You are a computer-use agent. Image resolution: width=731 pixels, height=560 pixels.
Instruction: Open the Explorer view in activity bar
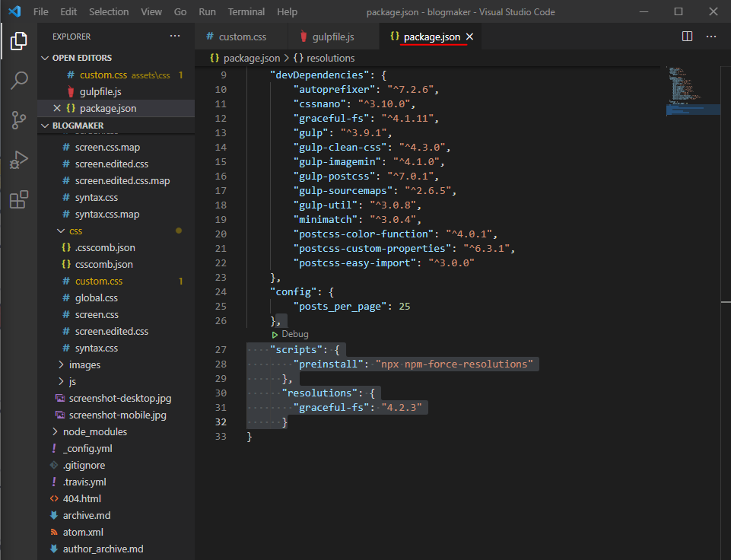pos(19,41)
